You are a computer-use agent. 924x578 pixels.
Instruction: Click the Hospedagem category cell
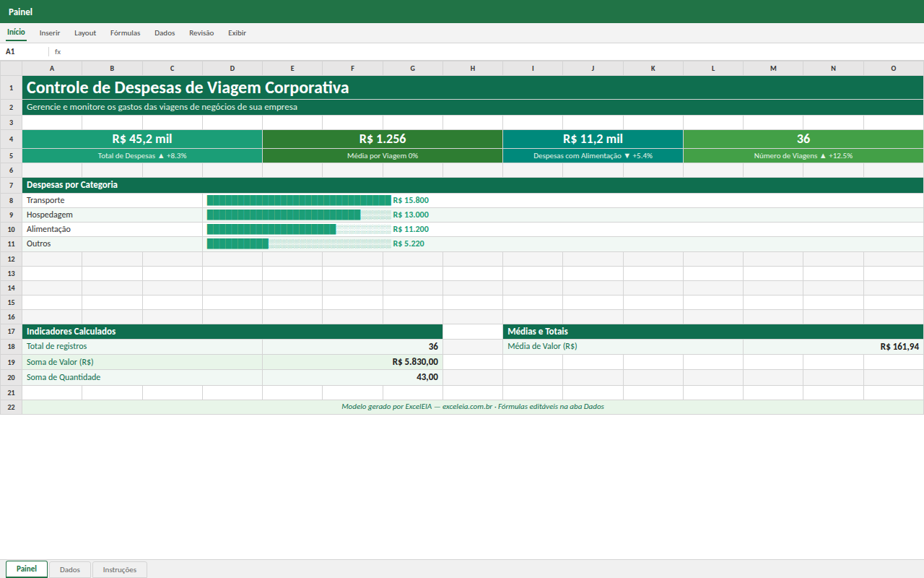(x=113, y=215)
